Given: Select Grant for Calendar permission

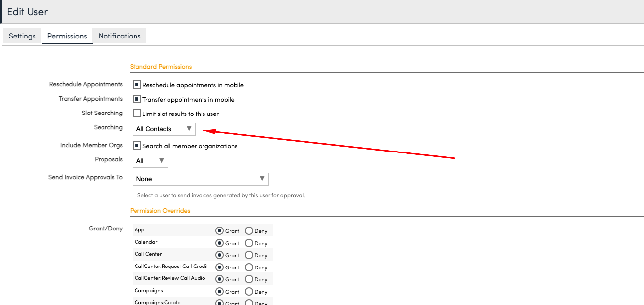Looking at the screenshot, I should pyautogui.click(x=220, y=243).
